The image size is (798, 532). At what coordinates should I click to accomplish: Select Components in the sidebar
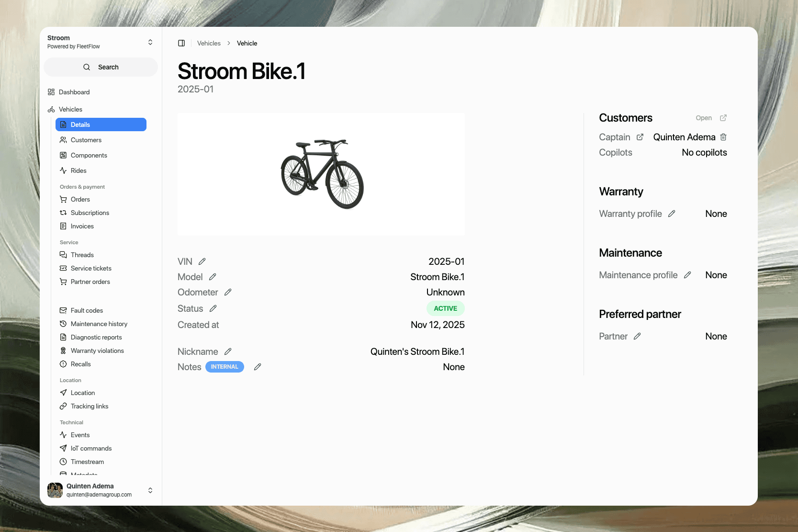pos(89,155)
